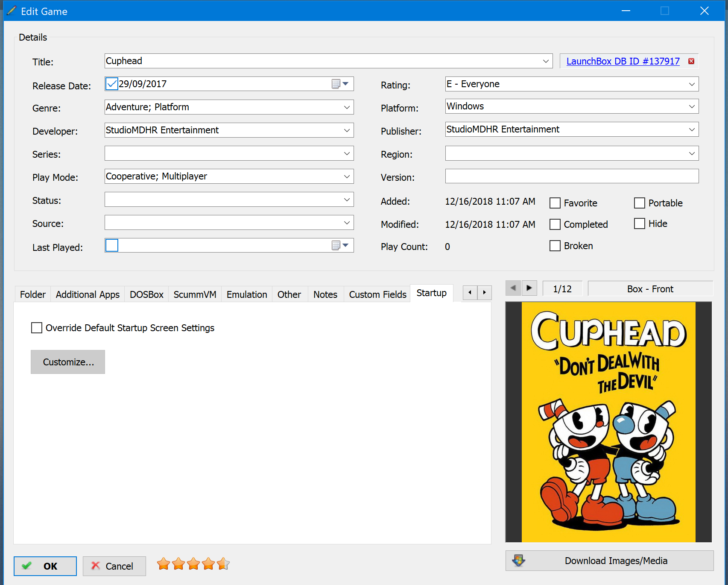
Task: Cancel editing the game
Action: pyautogui.click(x=114, y=566)
